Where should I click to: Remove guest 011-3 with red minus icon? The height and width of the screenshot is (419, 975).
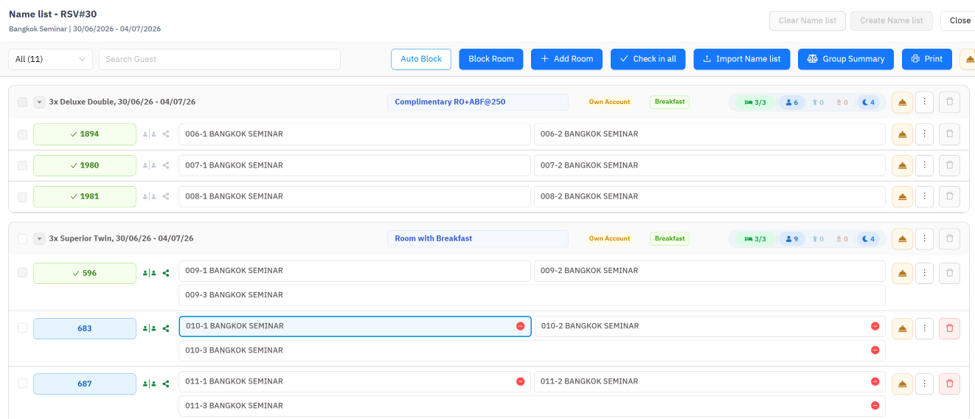pyautogui.click(x=875, y=405)
